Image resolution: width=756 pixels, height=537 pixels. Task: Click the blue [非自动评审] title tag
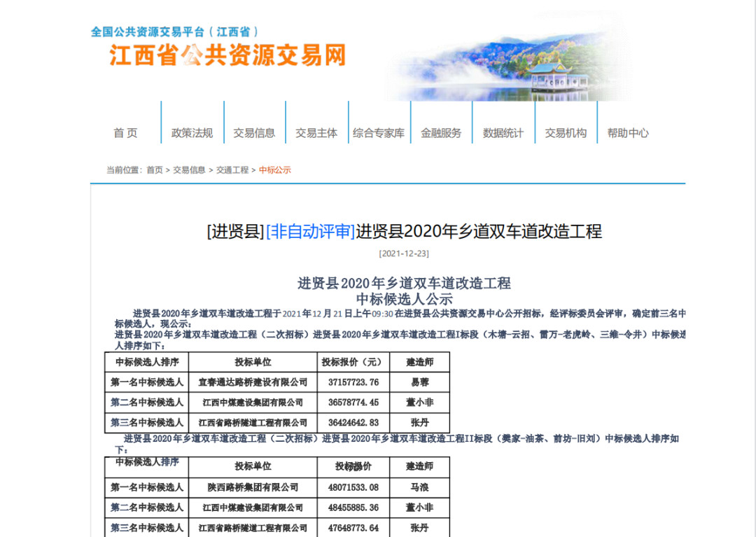click(x=310, y=232)
